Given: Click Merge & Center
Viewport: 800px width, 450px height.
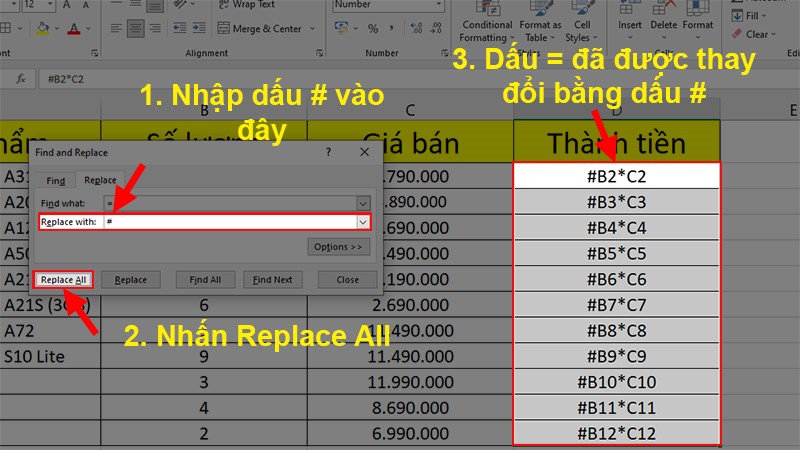Looking at the screenshot, I should [x=260, y=29].
